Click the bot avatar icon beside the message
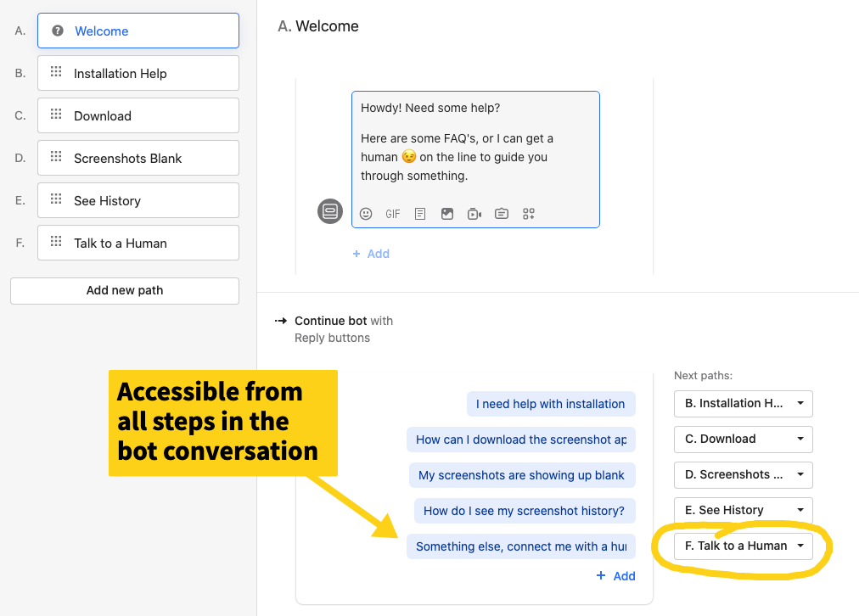This screenshot has height=616, width=859. (x=330, y=211)
